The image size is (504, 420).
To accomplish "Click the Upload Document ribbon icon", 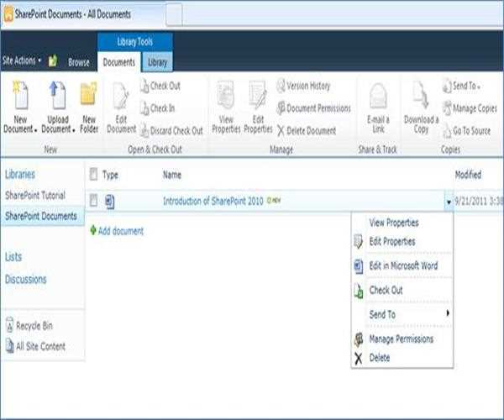I will point(58,97).
